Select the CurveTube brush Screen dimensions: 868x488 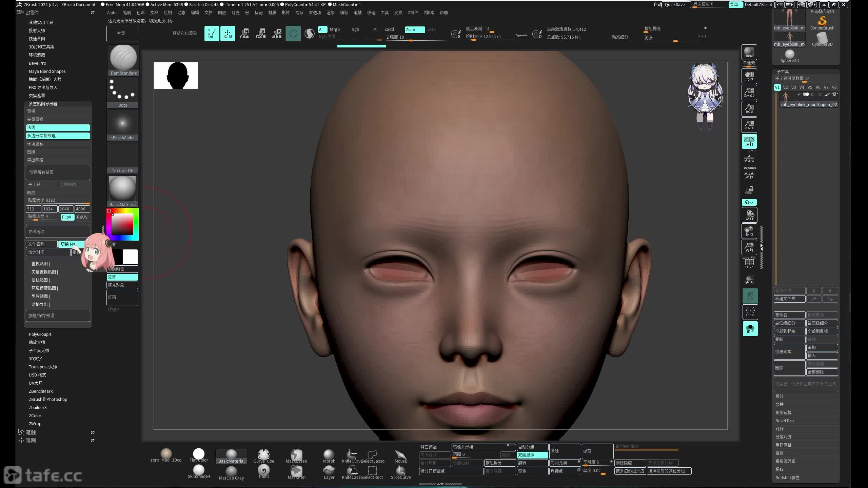pos(263,456)
